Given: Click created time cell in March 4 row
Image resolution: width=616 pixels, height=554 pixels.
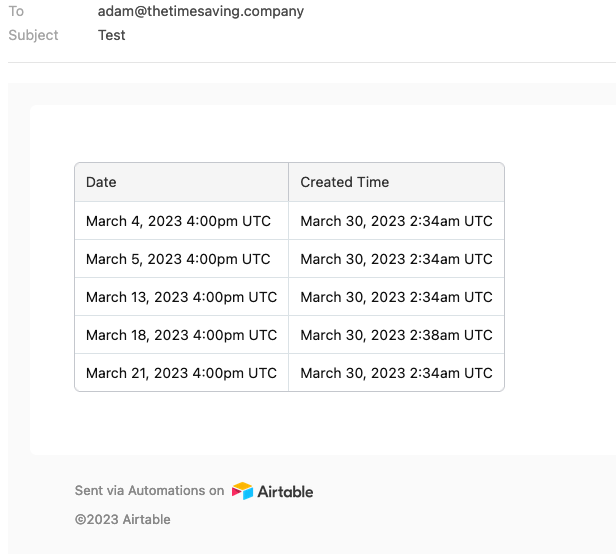Looking at the screenshot, I should point(396,221).
